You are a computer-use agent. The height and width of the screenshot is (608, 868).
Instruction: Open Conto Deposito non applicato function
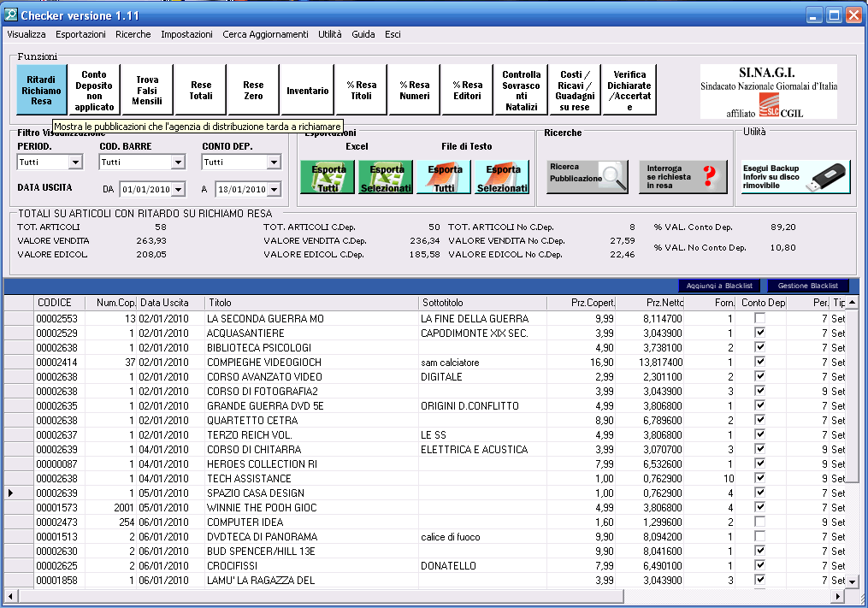(x=94, y=90)
